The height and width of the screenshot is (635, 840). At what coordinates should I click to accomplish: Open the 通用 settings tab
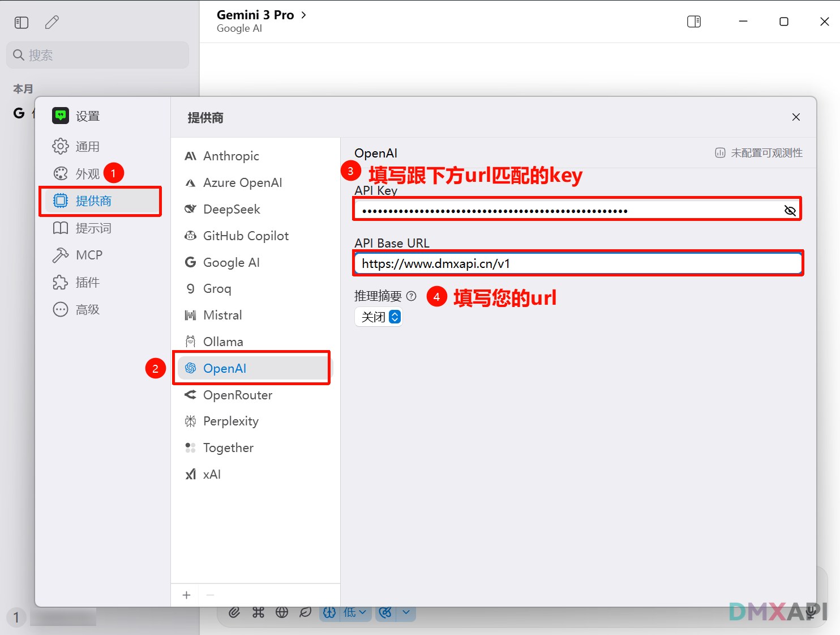[87, 147]
